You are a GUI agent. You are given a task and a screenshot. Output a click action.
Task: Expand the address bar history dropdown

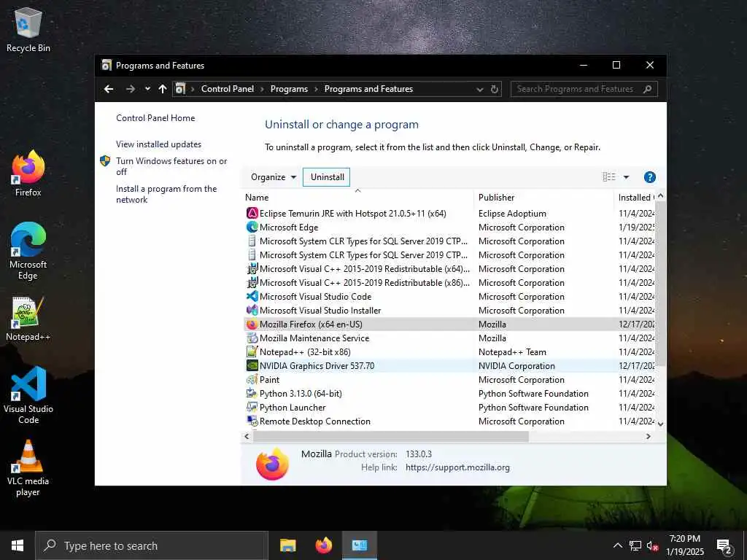480,89
